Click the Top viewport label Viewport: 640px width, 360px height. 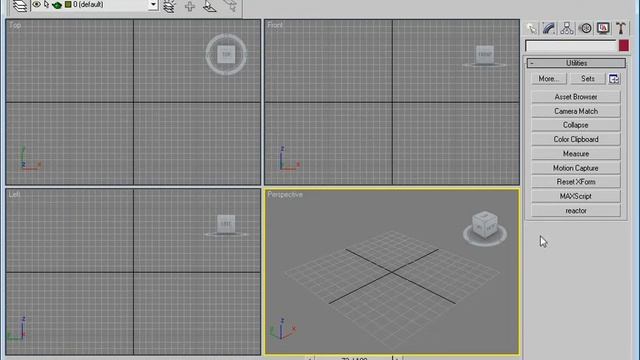pyautogui.click(x=15, y=25)
